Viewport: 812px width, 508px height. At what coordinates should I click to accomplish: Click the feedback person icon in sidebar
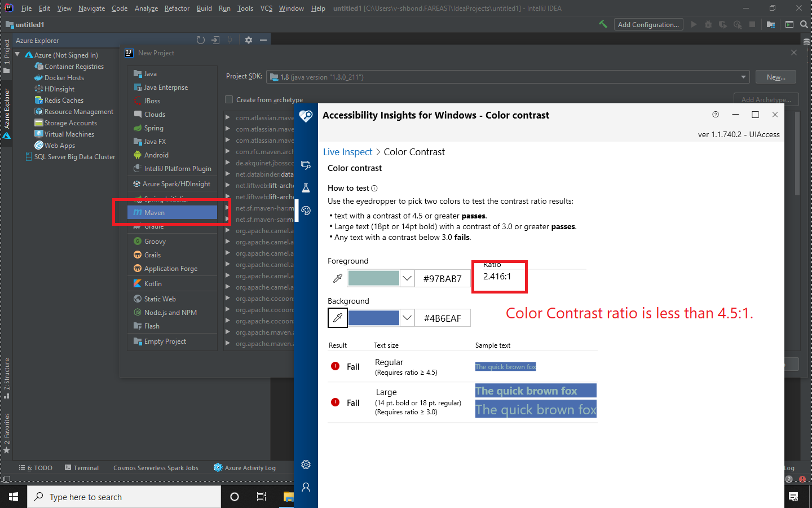306,487
